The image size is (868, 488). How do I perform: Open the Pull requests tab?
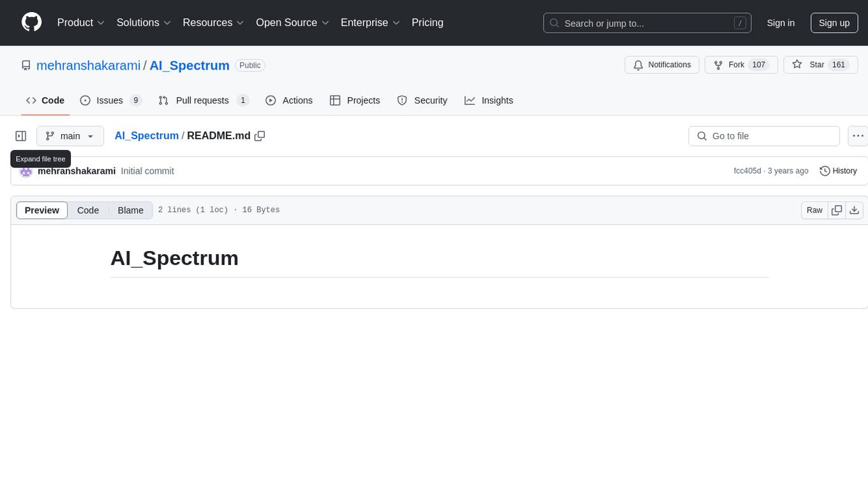coord(204,100)
